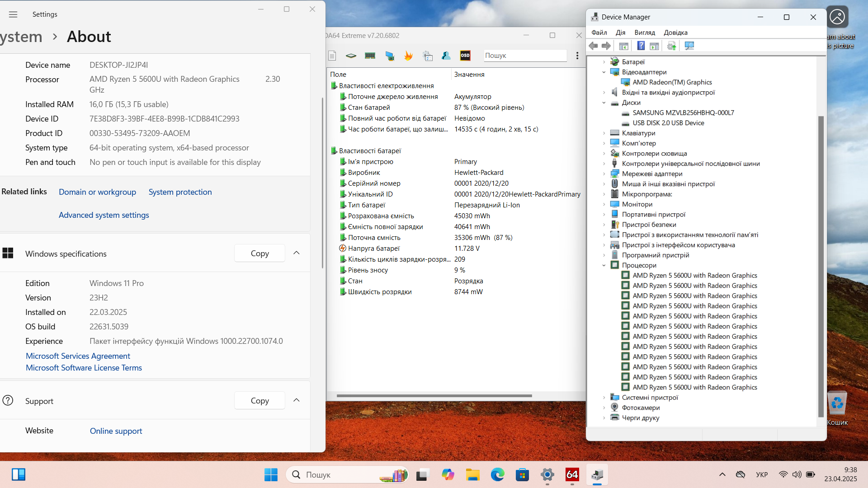Open Task View on taskbar
The width and height of the screenshot is (868, 488).
pos(422,474)
